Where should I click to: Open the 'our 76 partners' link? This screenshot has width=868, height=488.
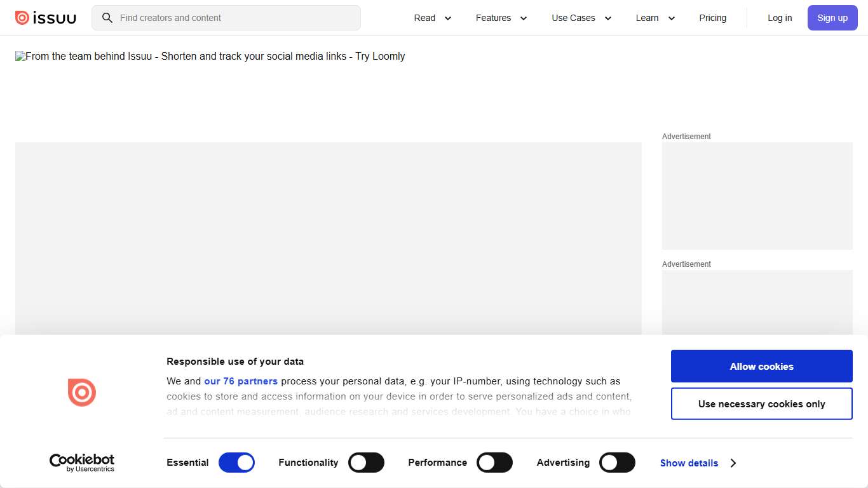click(x=241, y=381)
